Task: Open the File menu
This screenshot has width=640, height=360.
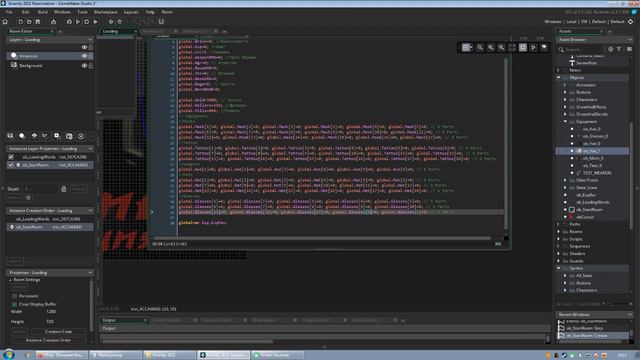Action: pyautogui.click(x=9, y=12)
